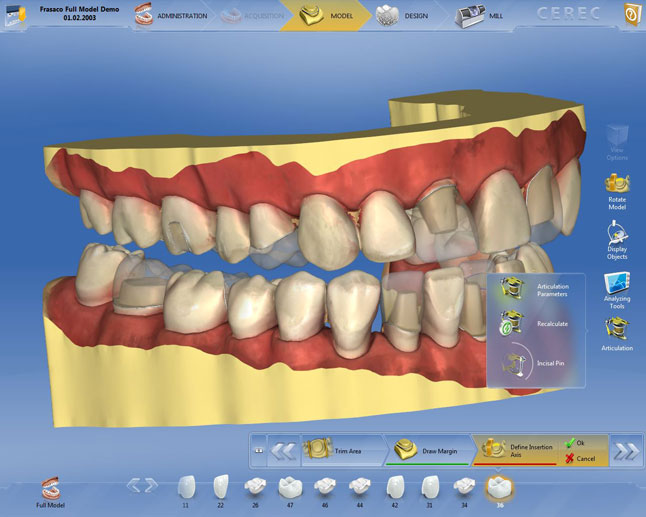646x517 pixels.
Task: Click Recalculate articulation
Action: tap(534, 324)
